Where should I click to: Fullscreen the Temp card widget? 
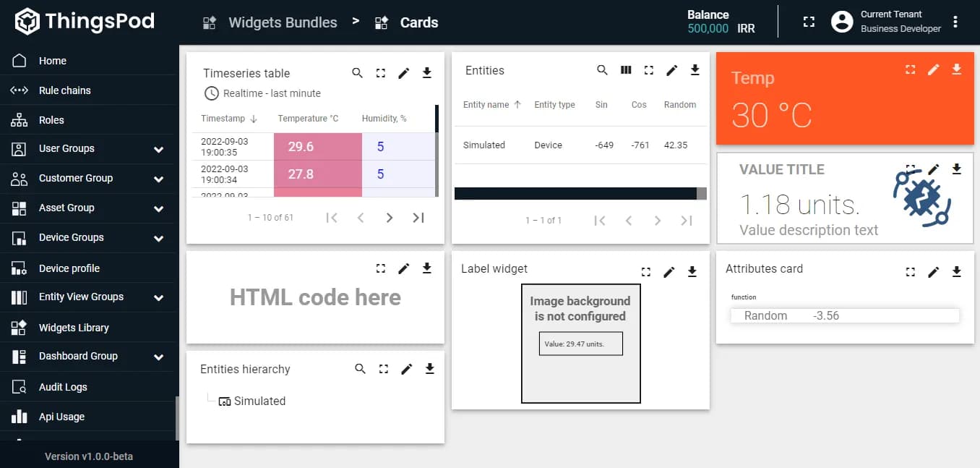911,69
